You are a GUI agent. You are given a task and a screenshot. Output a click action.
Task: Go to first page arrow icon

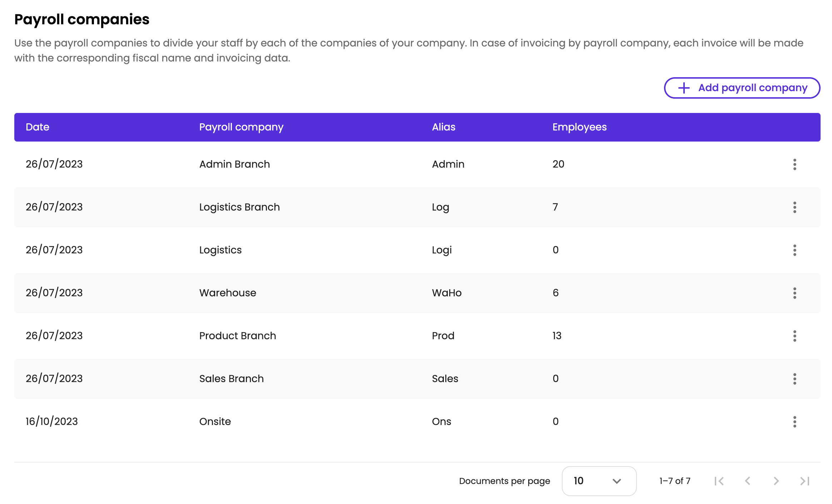pyautogui.click(x=719, y=481)
